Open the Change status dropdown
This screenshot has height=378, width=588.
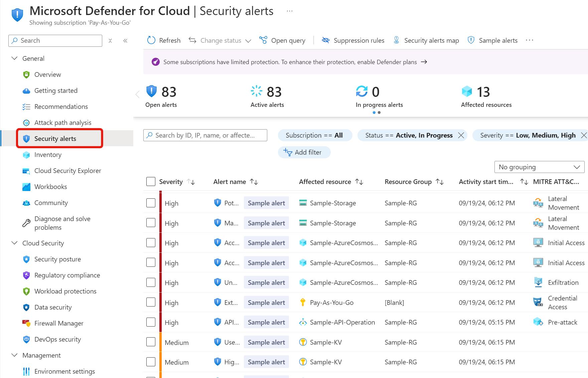coord(220,40)
